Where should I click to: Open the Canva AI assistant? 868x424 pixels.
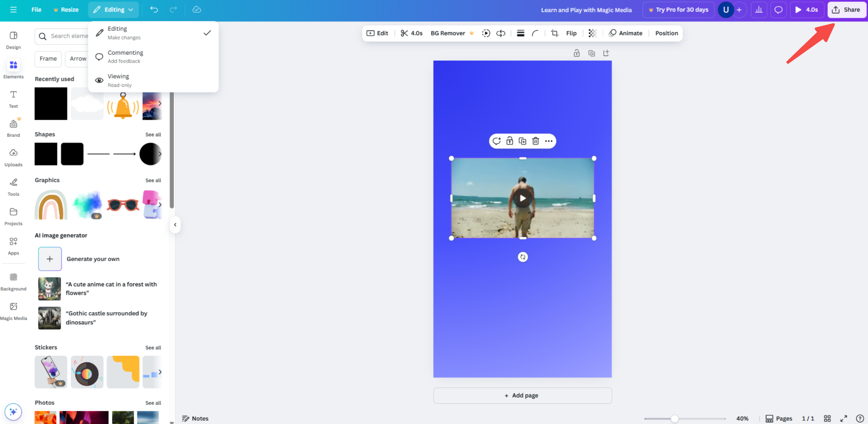tap(13, 411)
